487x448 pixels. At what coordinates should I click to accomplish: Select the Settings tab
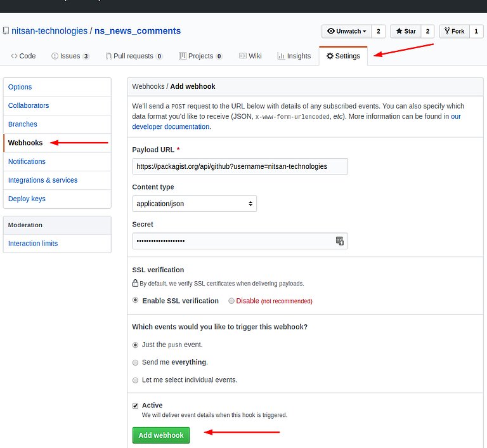[x=343, y=56]
